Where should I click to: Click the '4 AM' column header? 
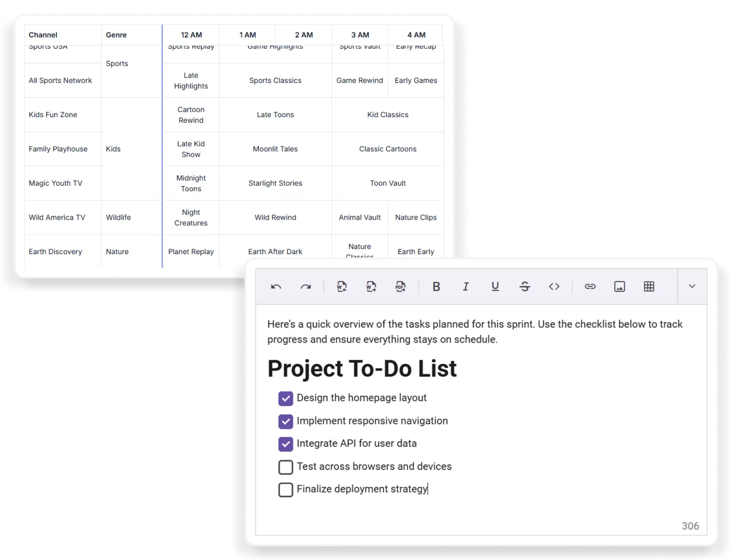pyautogui.click(x=416, y=35)
